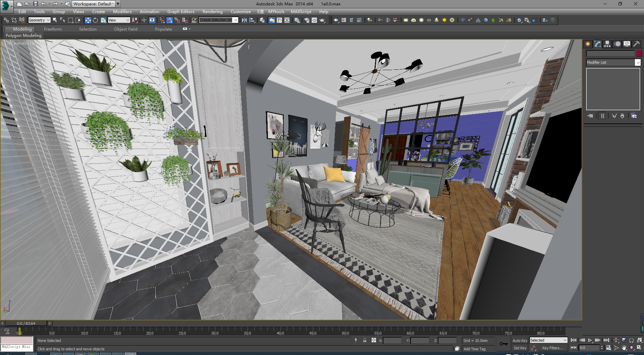
Task: Click the render teapot icon
Action: click(322, 20)
